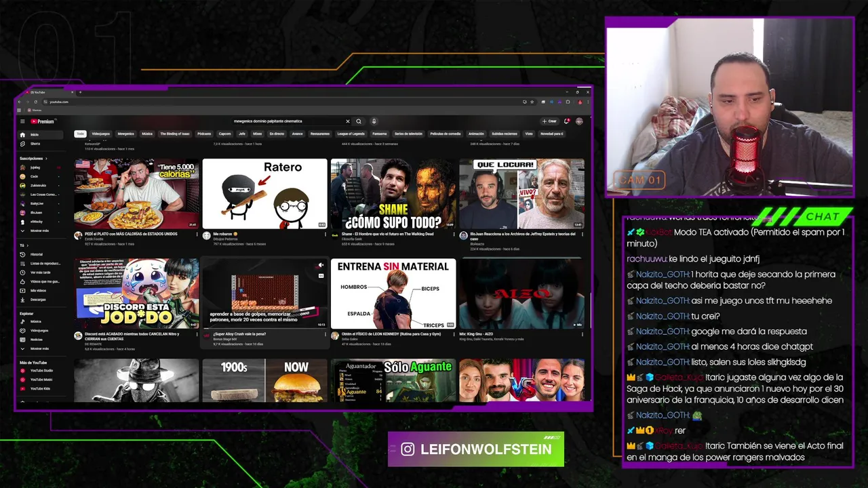The width and height of the screenshot is (868, 488).
Task: Open the BaityLive subscription channel
Action: coord(41,203)
